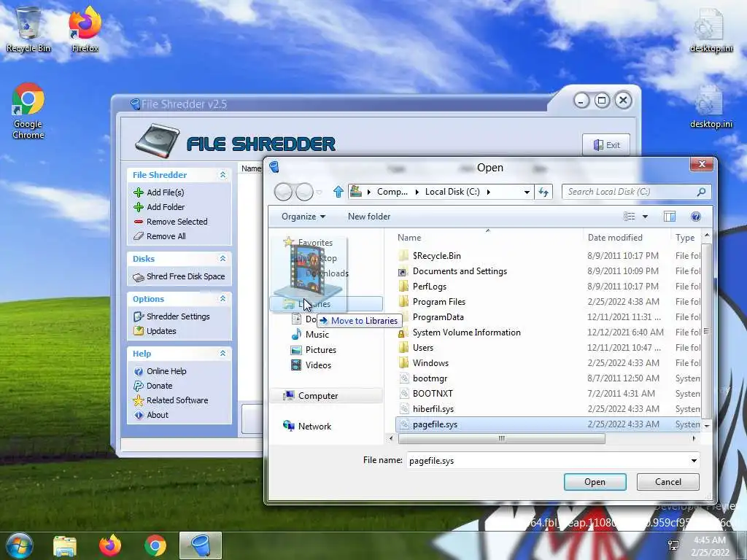
Task: Click the change view icon
Action: tap(630, 217)
